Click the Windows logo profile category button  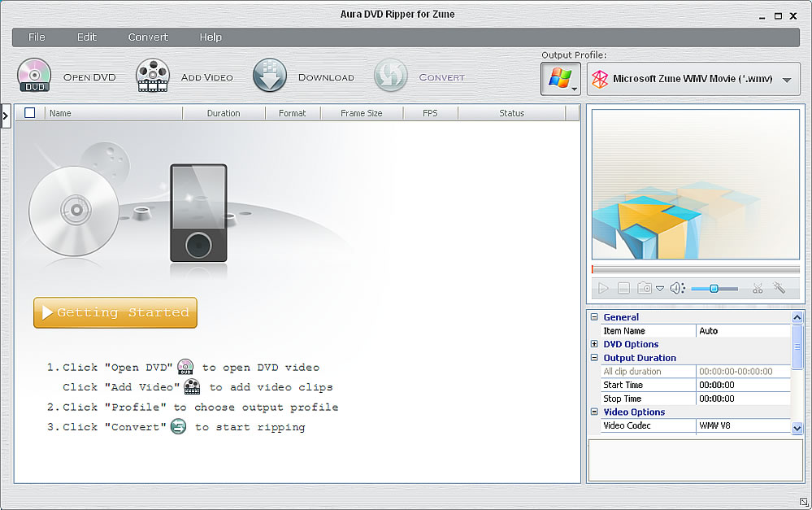point(560,79)
